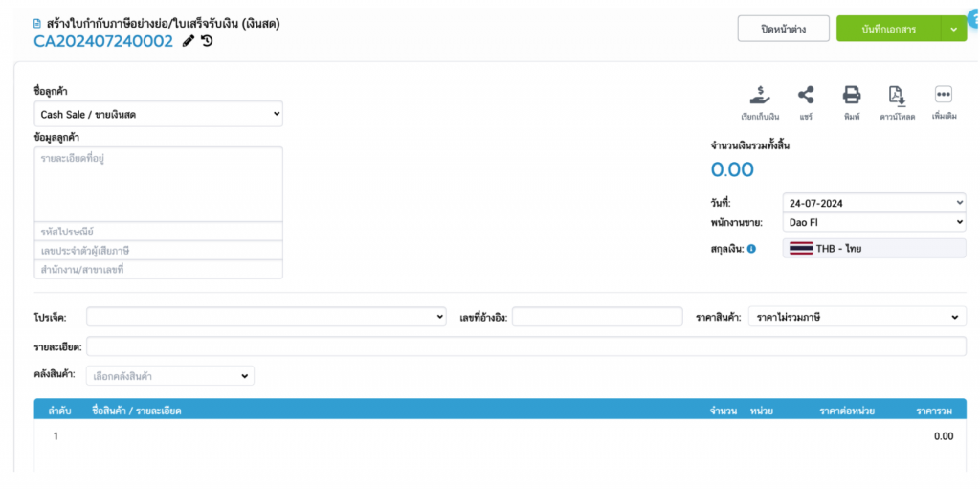Expand the Cash Sale customer dropdown
The width and height of the screenshot is (980, 489).
[158, 114]
